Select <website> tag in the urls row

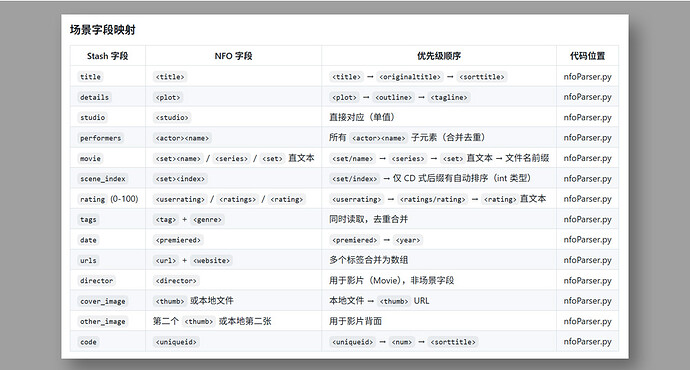pyautogui.click(x=212, y=260)
